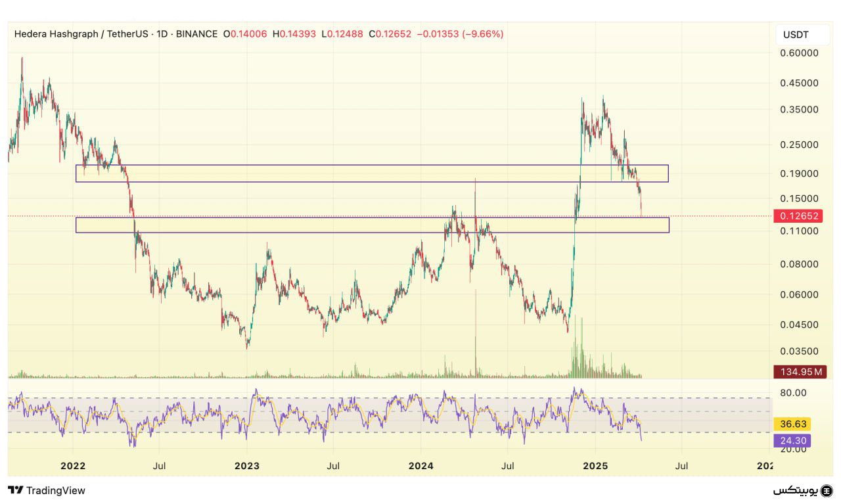
Task: Click the 2024 label on time axis
Action: pos(420,466)
